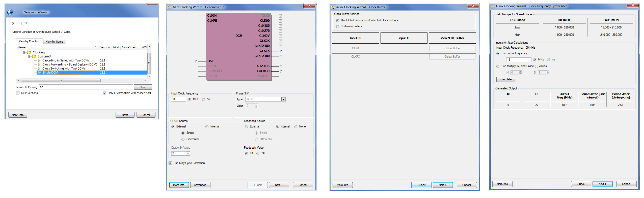Image resolution: width=644 pixels, height=198 pixels.
Task: Click the General Setup window title icon
Action: pyautogui.click(x=169, y=7)
